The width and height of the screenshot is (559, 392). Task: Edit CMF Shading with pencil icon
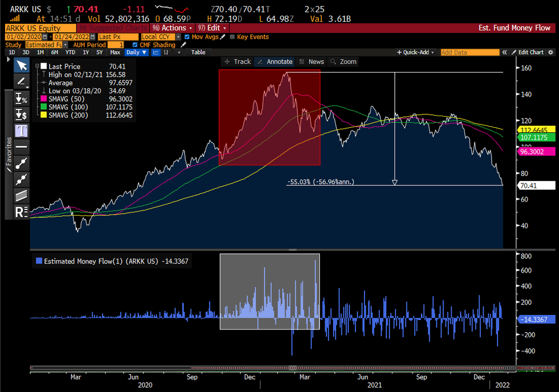point(183,45)
